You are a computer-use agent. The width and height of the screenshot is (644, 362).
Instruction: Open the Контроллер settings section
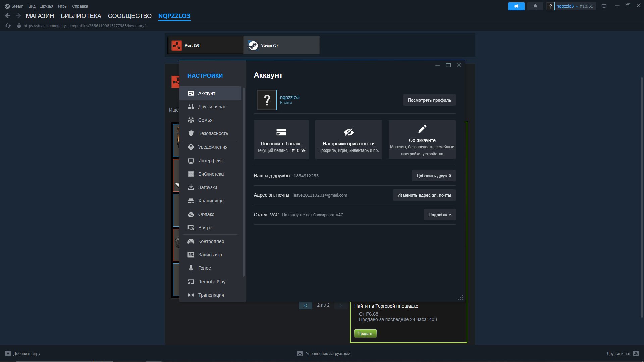pyautogui.click(x=210, y=241)
